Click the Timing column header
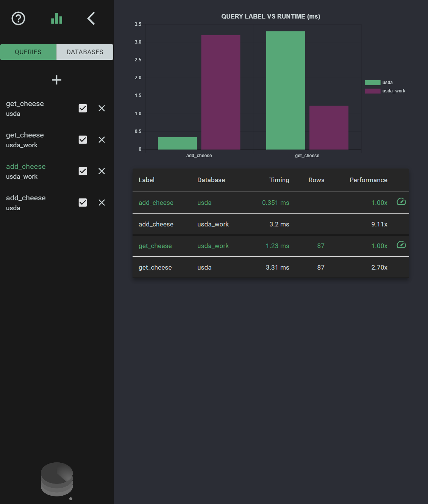The height and width of the screenshot is (504, 428). pyautogui.click(x=279, y=180)
